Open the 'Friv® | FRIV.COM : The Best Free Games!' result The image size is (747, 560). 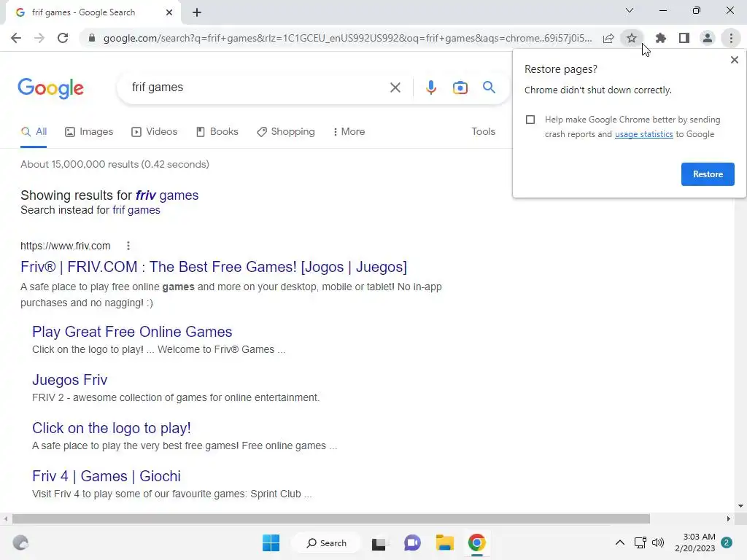click(x=214, y=267)
